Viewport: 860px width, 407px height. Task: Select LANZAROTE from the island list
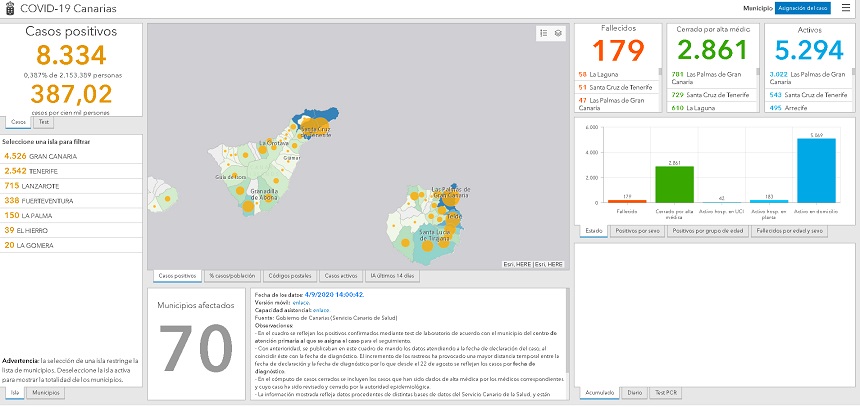pos(31,186)
